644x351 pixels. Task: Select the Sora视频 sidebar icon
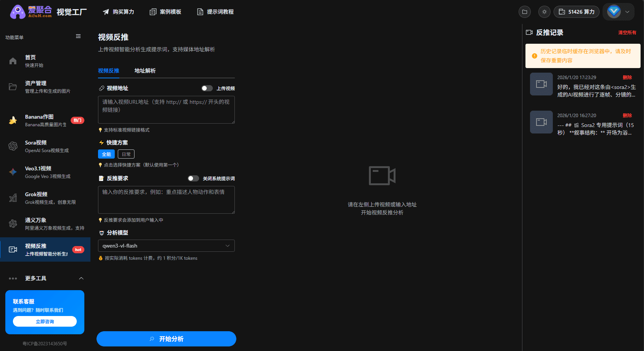(x=13, y=146)
